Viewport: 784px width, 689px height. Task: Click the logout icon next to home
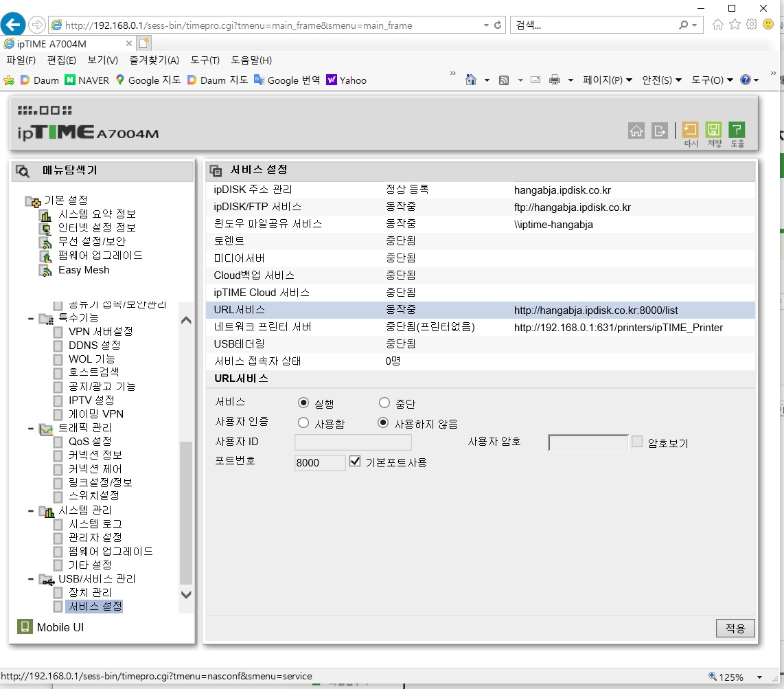(660, 131)
